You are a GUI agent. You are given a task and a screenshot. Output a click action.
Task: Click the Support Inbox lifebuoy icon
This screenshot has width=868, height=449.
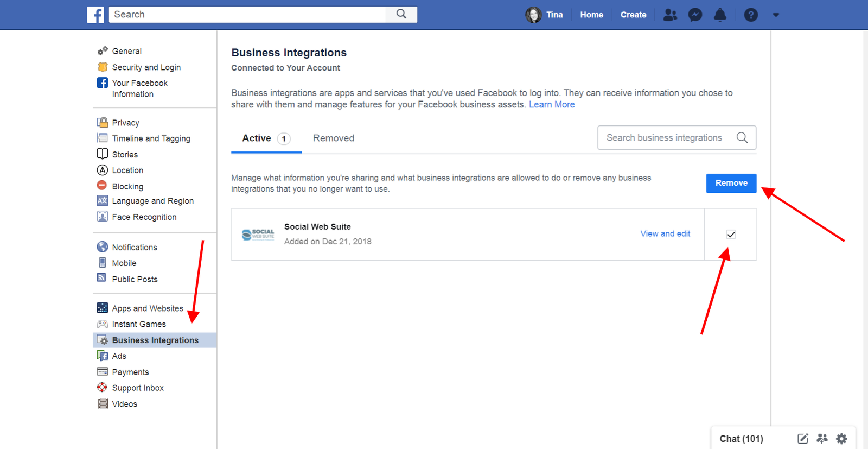click(103, 387)
